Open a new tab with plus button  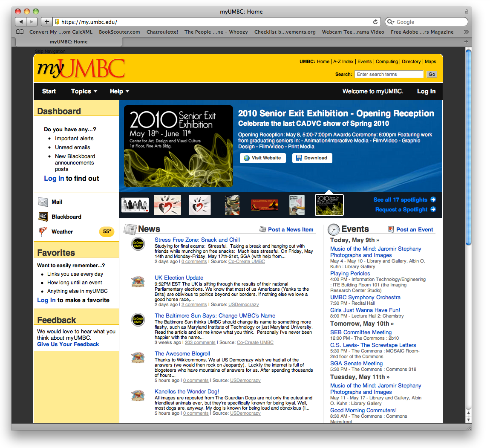point(466,42)
